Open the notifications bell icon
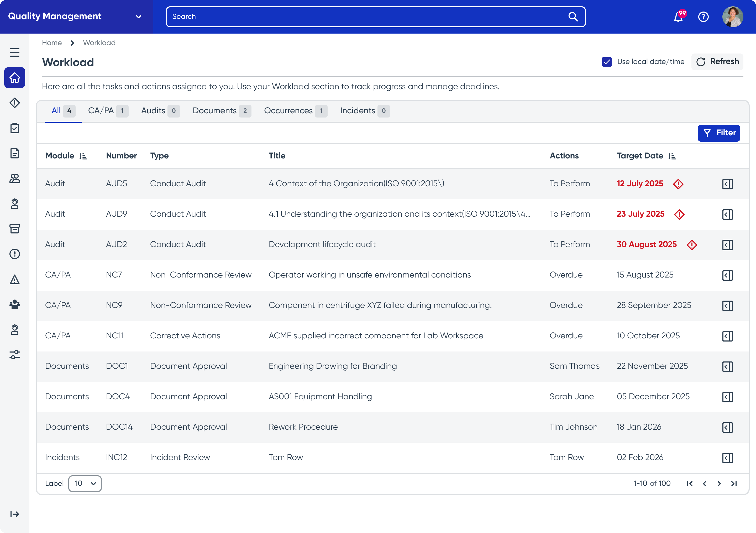The image size is (756, 533). 679,17
